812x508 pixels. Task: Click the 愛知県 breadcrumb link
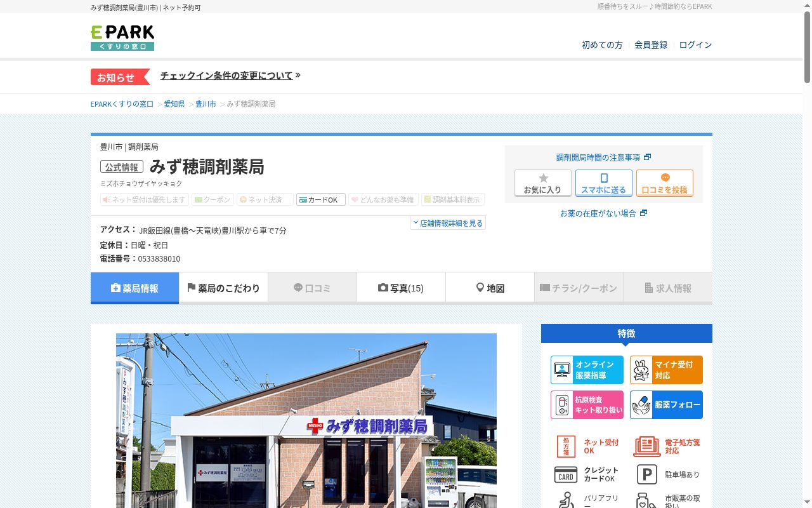pos(174,104)
